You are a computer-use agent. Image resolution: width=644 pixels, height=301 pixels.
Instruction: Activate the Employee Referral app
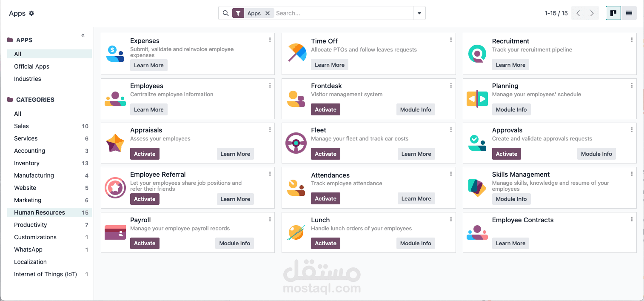coord(145,199)
